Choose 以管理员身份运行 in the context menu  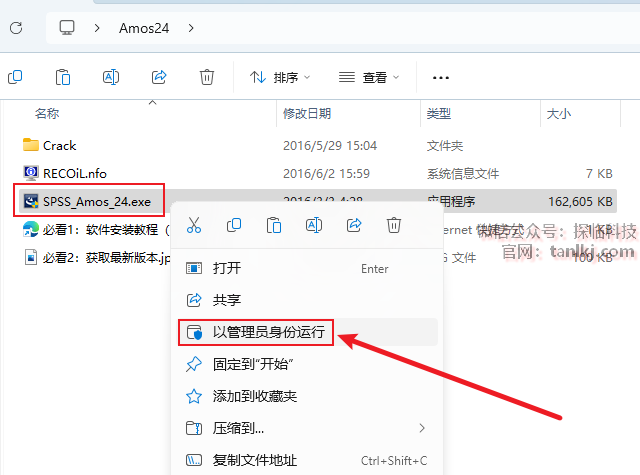pyautogui.click(x=308, y=332)
